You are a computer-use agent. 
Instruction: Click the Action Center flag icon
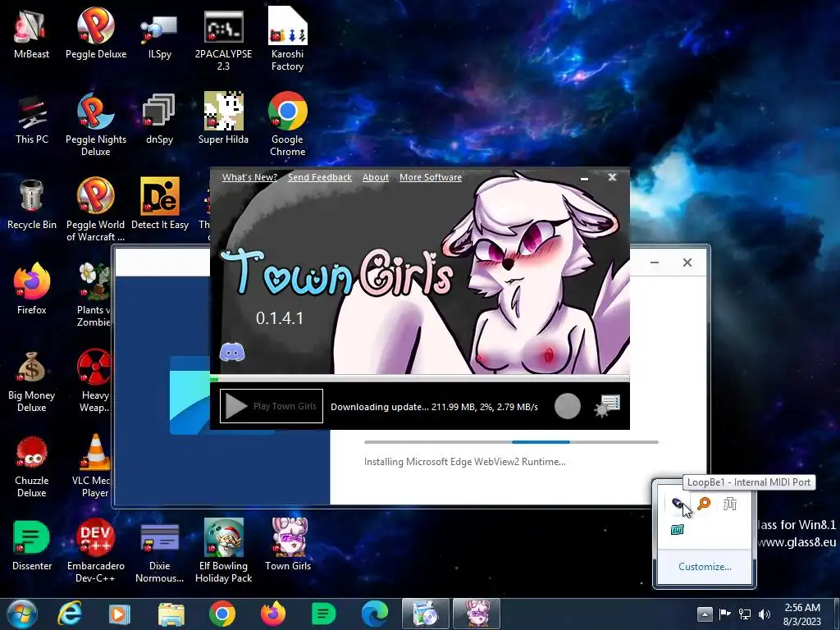pyautogui.click(x=724, y=614)
